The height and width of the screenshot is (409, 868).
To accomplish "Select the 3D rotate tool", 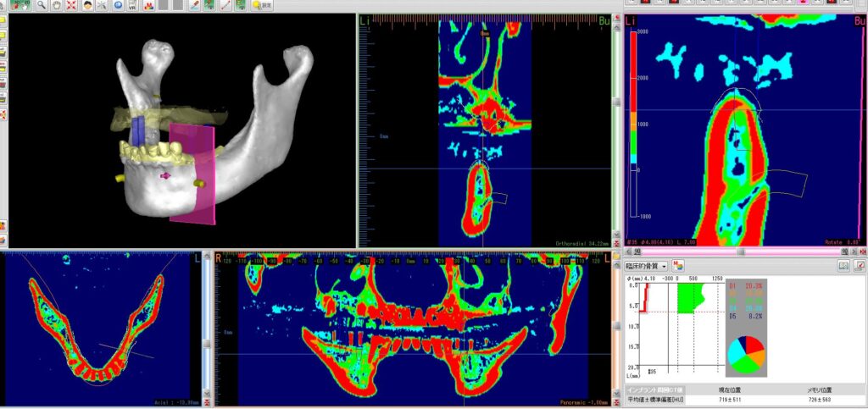I will pos(20,5).
